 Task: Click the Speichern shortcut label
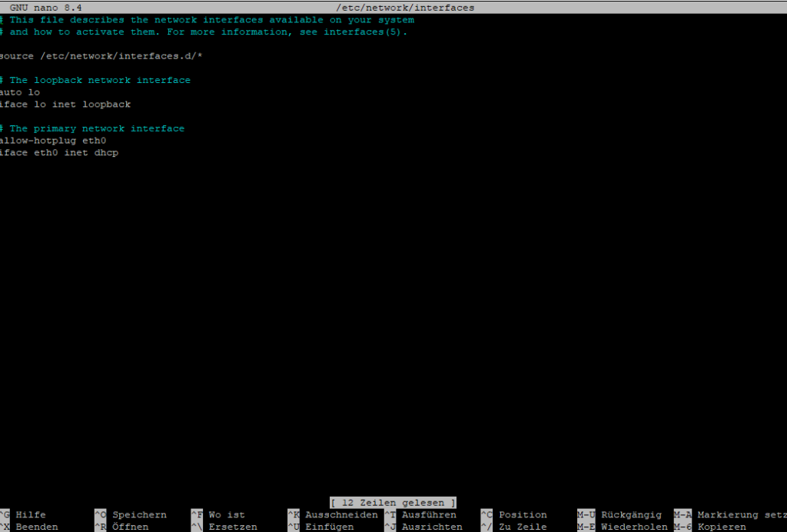[139, 515]
